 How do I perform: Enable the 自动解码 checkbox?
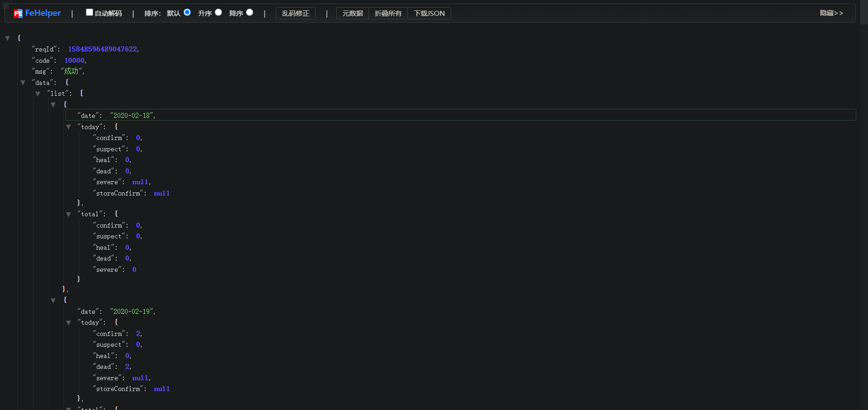click(90, 13)
